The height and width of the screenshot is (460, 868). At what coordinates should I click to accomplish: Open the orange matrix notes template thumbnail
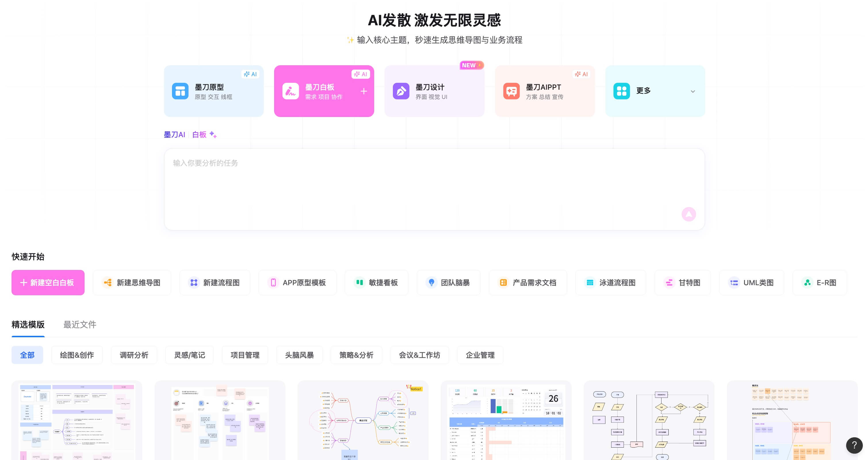(792, 420)
